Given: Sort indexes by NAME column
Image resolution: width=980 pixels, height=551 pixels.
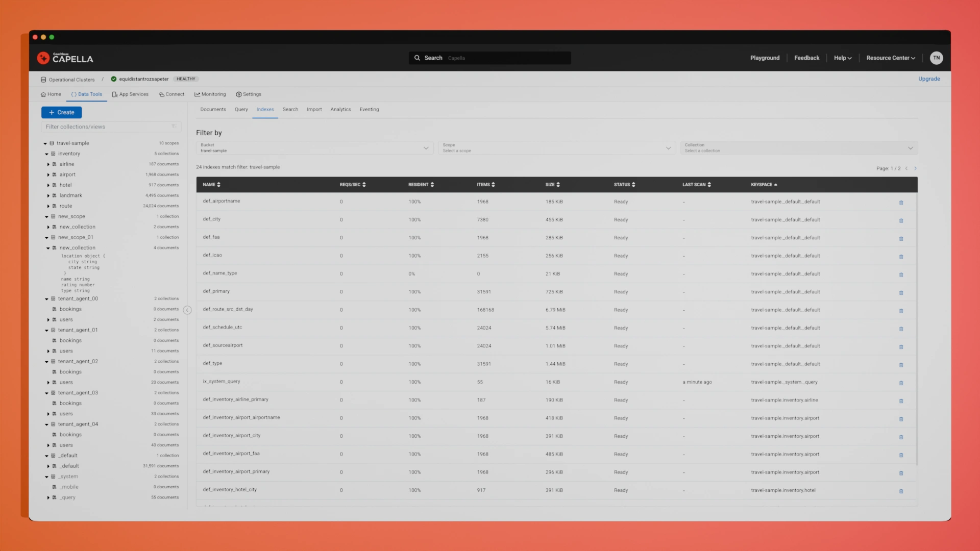Looking at the screenshot, I should click(211, 185).
